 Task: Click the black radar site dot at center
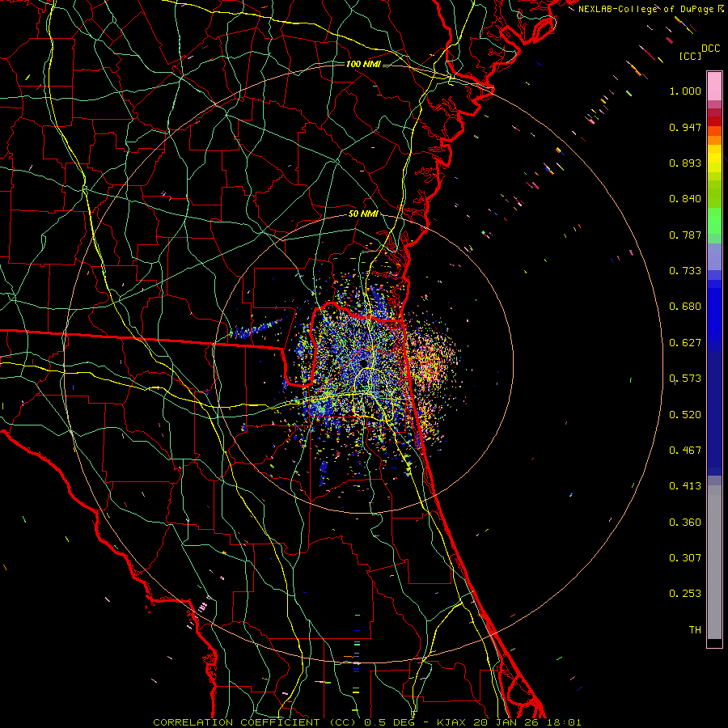pos(363,362)
